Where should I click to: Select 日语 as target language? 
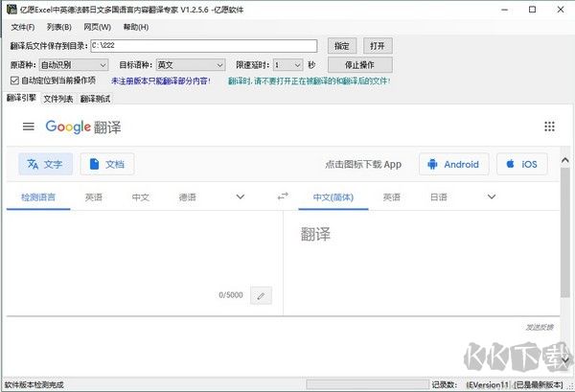439,197
